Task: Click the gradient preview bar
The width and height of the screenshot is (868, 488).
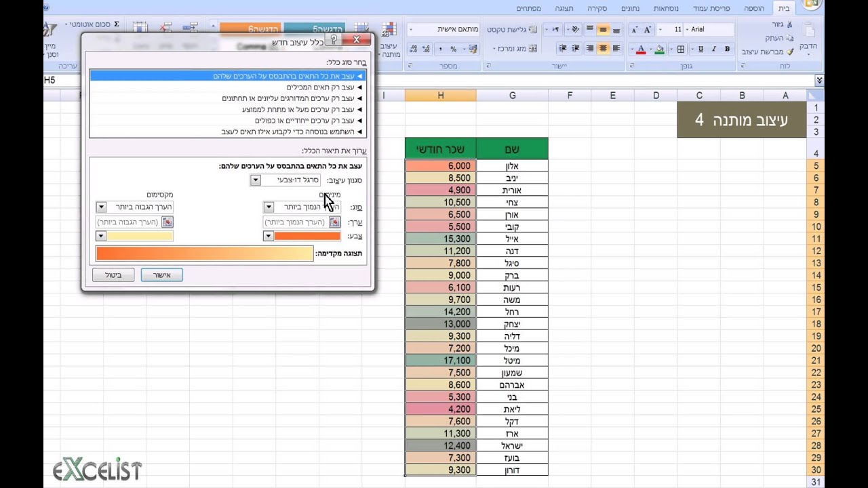Action: pyautogui.click(x=204, y=253)
